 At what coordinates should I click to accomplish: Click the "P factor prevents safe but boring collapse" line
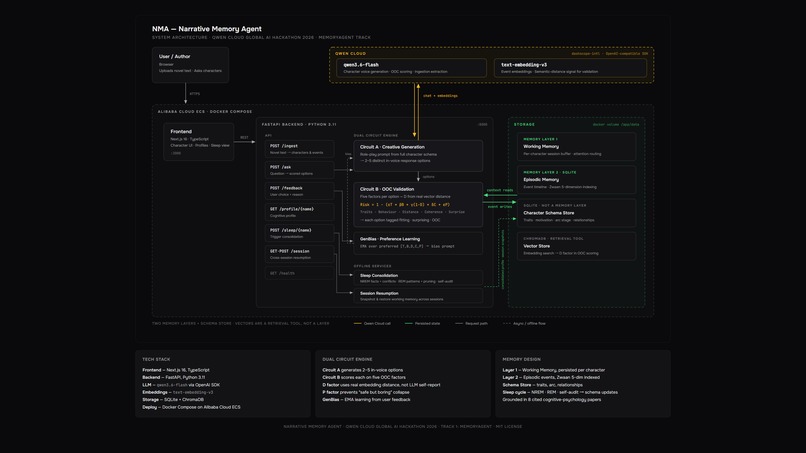(366, 392)
